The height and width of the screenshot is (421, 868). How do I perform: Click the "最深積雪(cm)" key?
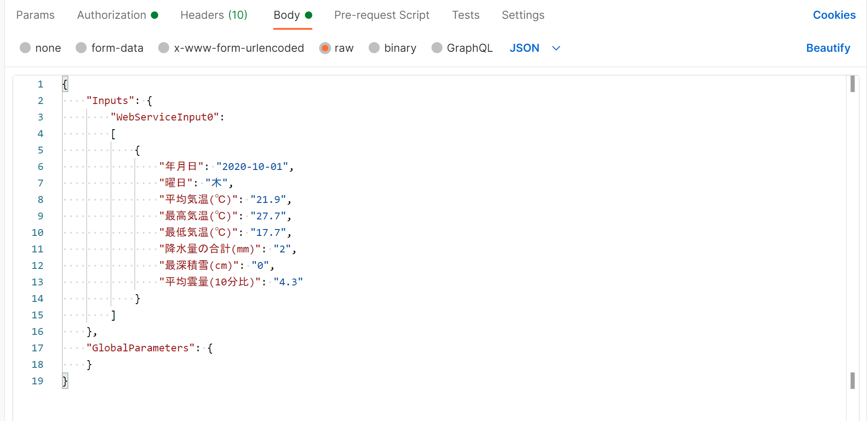199,266
